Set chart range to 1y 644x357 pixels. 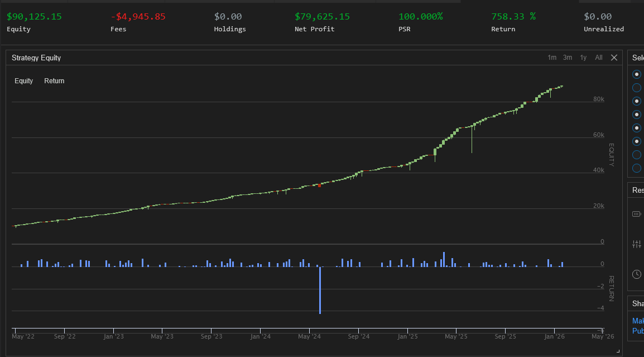coord(583,58)
